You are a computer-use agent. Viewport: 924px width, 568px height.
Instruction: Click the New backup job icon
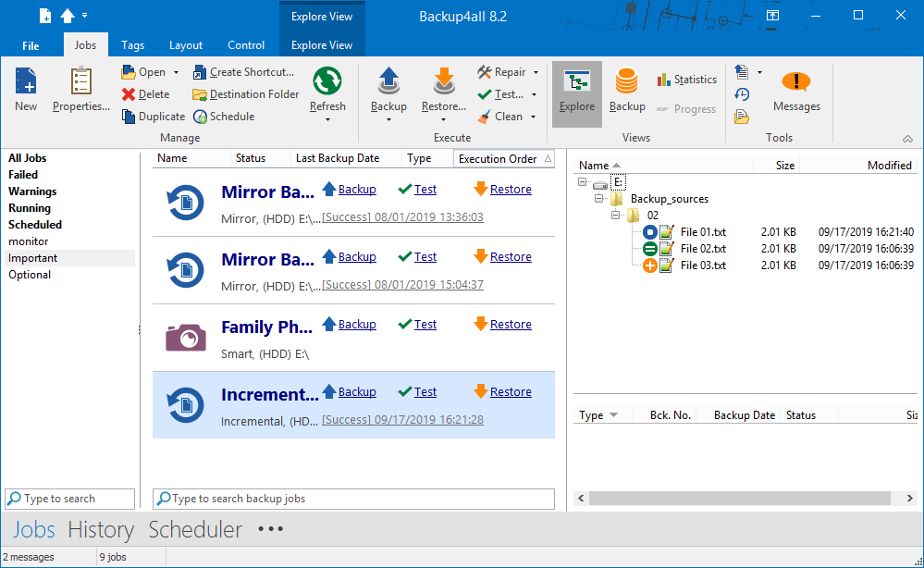tap(26, 82)
